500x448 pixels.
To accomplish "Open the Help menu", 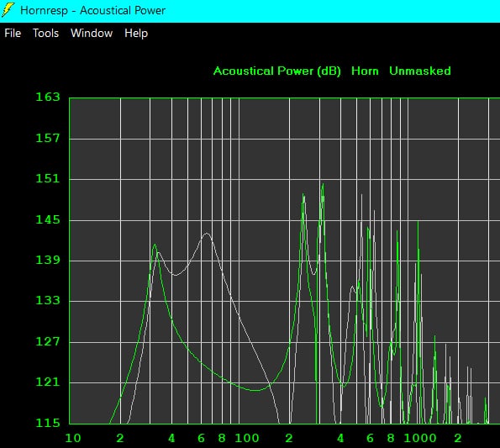I will (136, 33).
